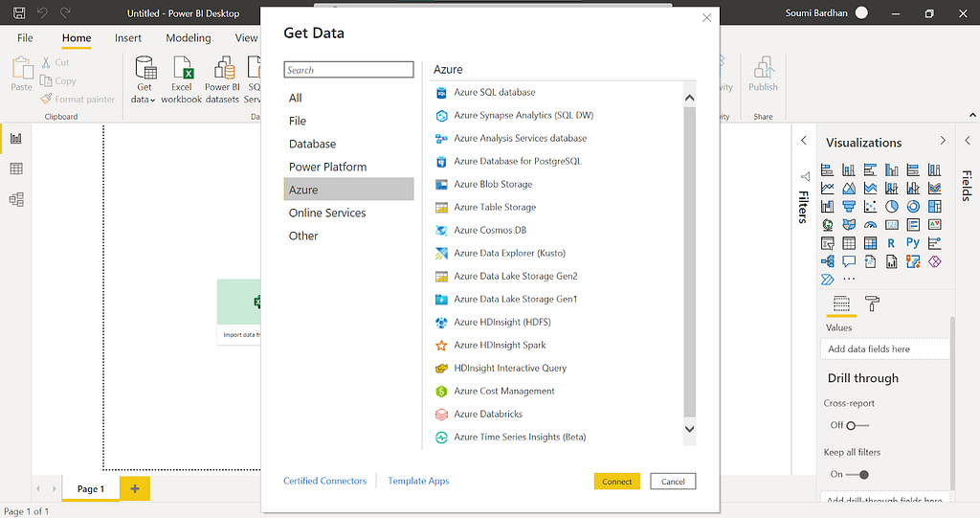Toggle the Keep all filters switch

[857, 474]
